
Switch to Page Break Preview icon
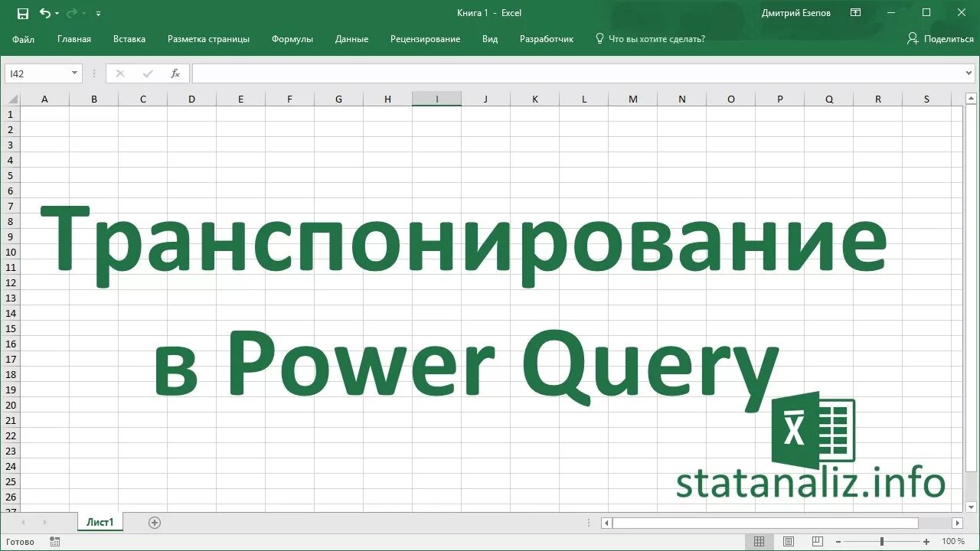818,542
